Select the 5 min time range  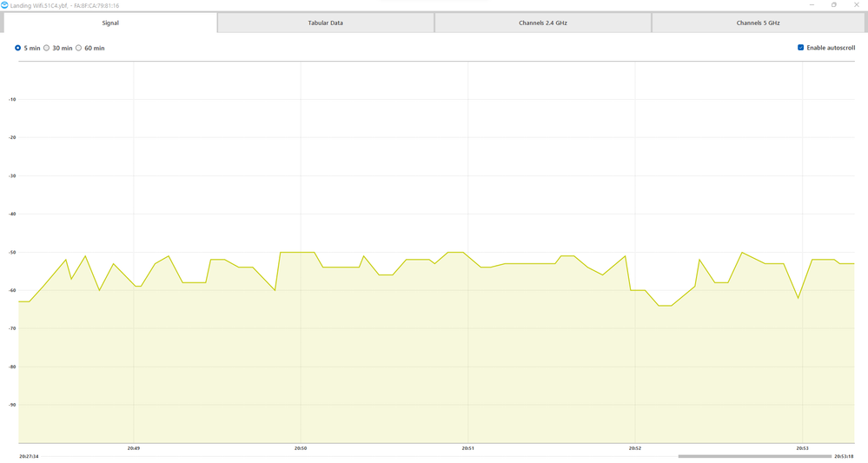(18, 48)
